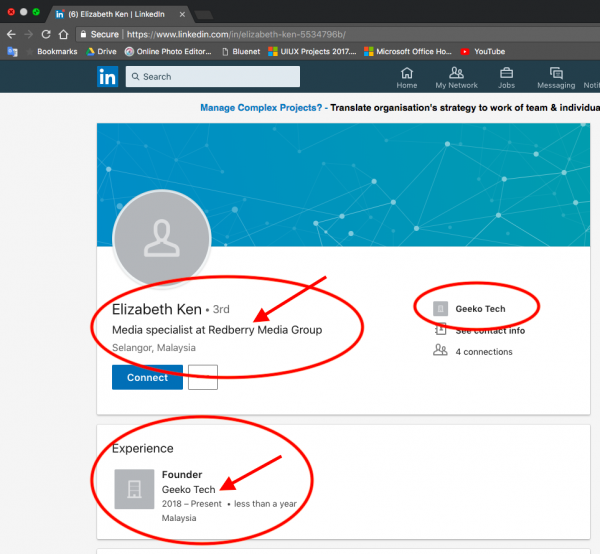Click the browser back arrow
The width and height of the screenshot is (600, 554).
[x=10, y=33]
